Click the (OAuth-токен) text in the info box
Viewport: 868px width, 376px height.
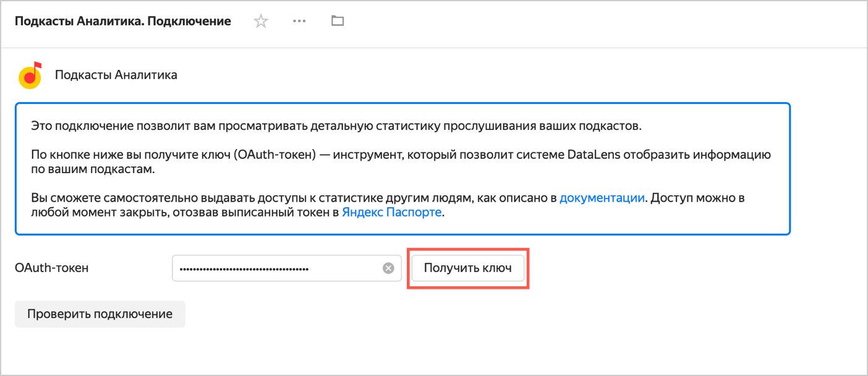pos(276,155)
